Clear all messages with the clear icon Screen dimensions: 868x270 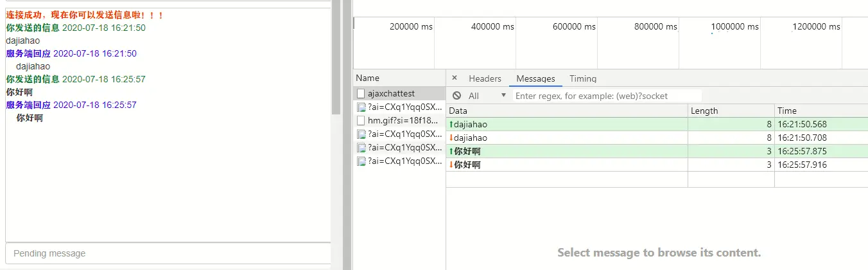[x=456, y=96]
